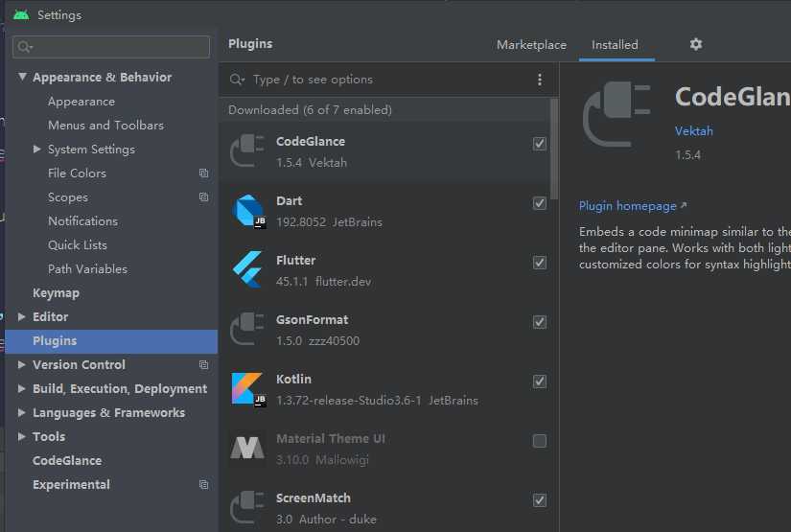Select the Dart plugin name
The height and width of the screenshot is (532, 791).
click(289, 200)
